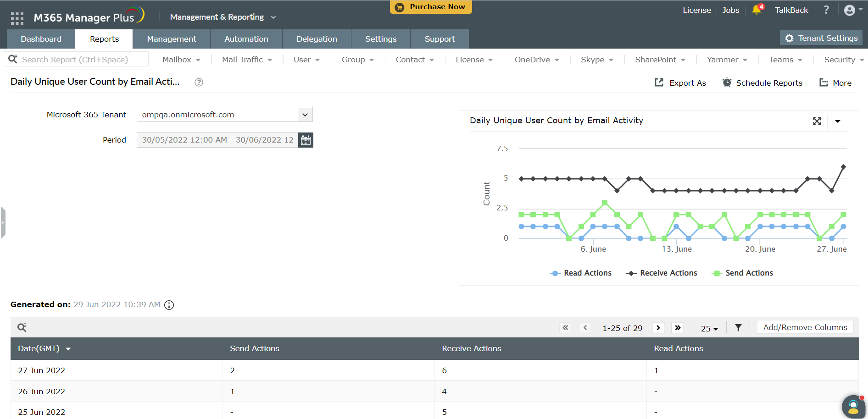Expand the Mailbox reports dropdown

pyautogui.click(x=182, y=60)
